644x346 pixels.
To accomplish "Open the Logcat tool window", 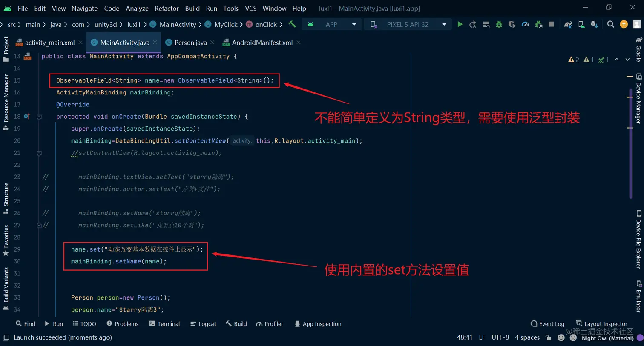I will tap(203, 324).
